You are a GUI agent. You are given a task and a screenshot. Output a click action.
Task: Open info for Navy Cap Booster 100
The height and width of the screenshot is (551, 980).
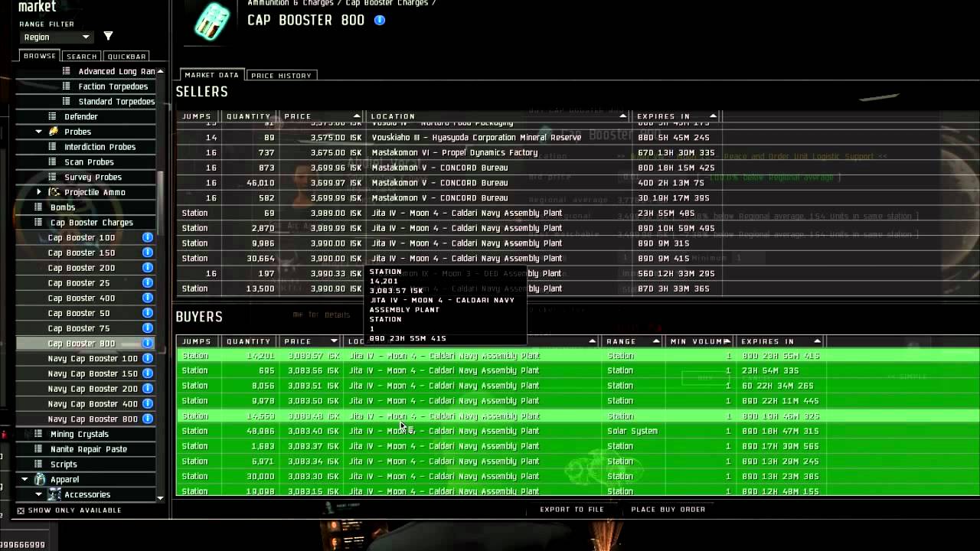(148, 358)
